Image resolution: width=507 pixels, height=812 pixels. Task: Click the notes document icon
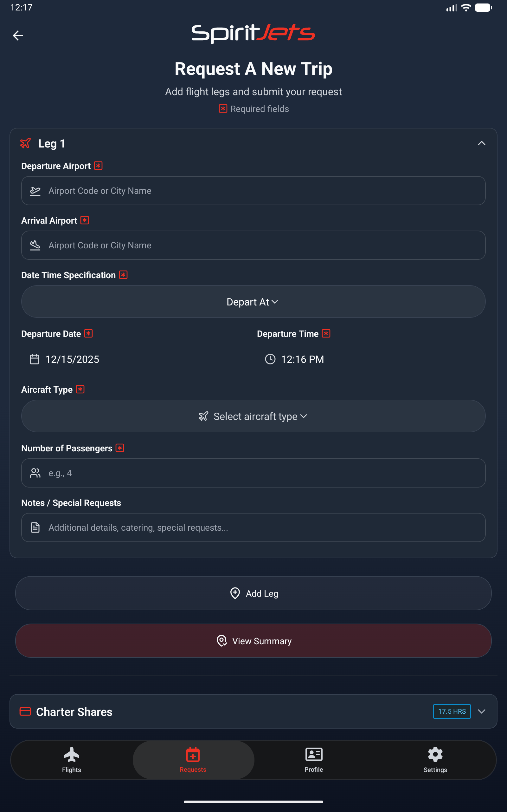coord(35,527)
